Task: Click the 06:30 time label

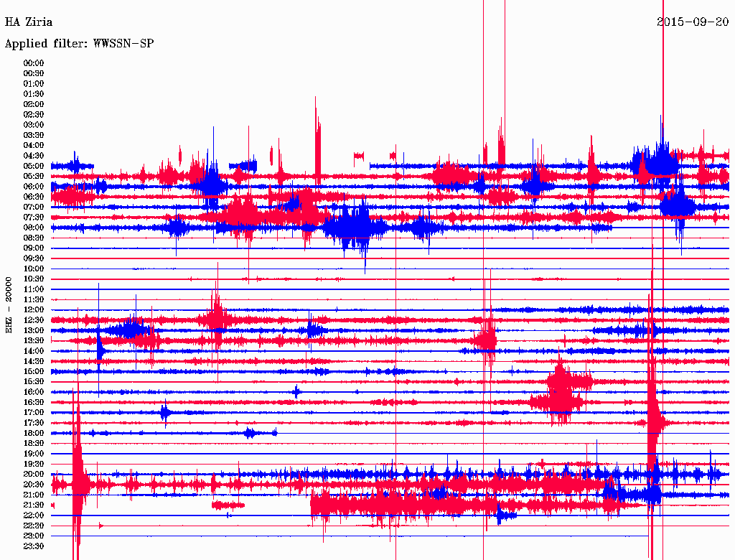Action: [x=34, y=197]
